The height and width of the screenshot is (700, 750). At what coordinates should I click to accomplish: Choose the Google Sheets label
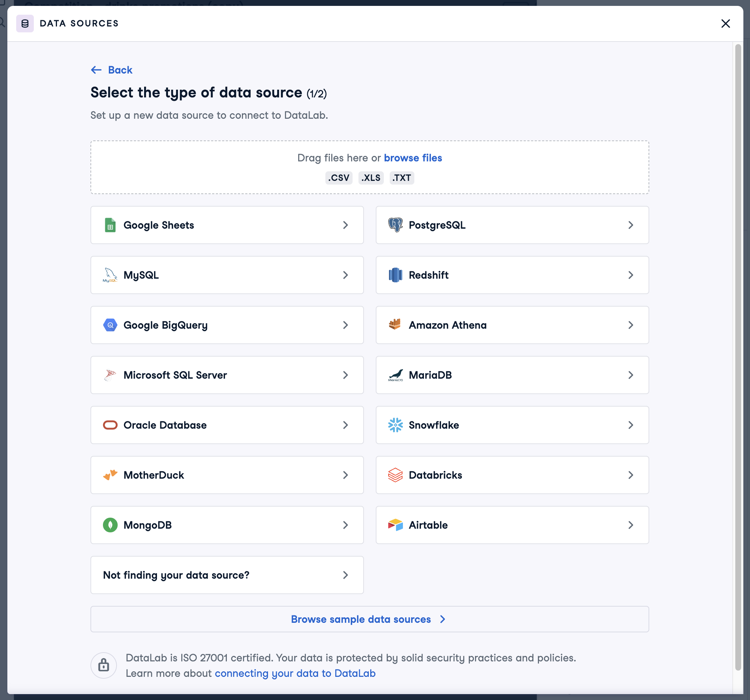click(159, 225)
